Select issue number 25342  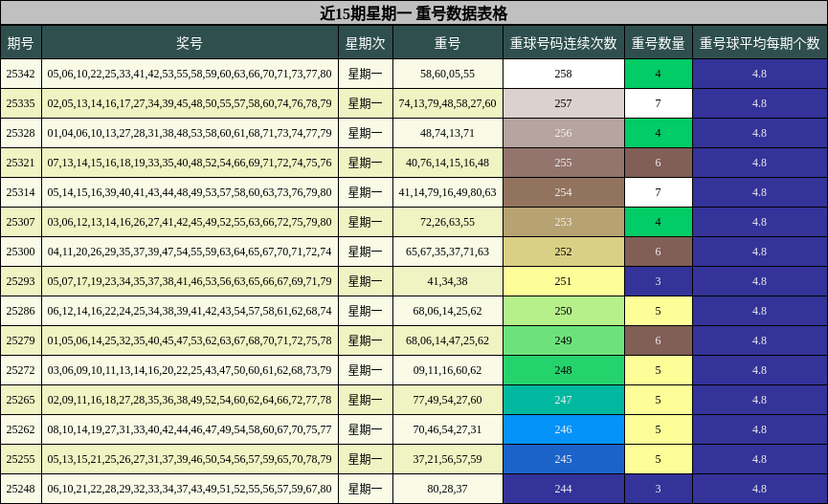pyautogui.click(x=21, y=74)
